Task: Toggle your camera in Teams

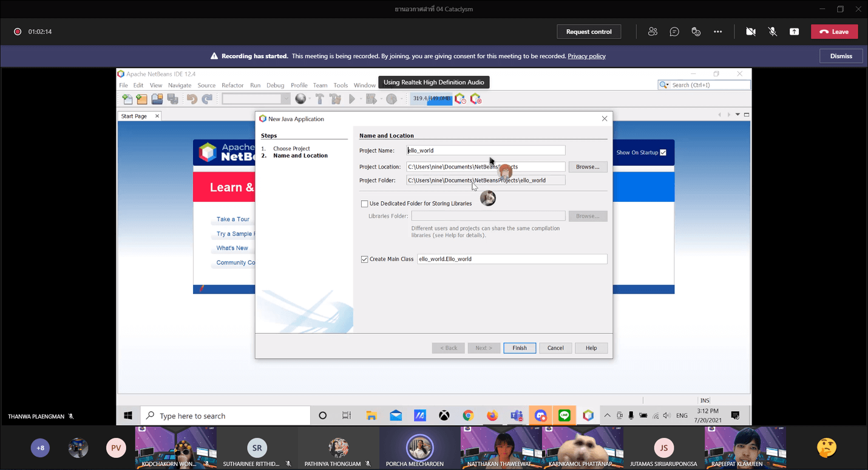Action: [751, 32]
